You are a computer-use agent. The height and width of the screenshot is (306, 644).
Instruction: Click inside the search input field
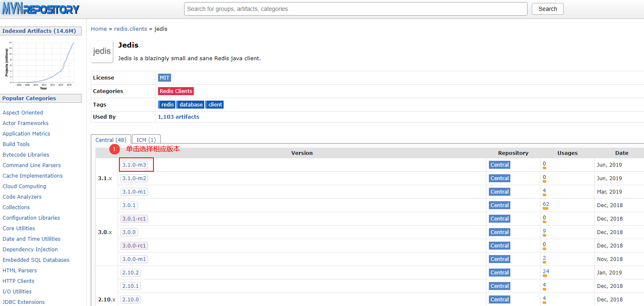pyautogui.click(x=355, y=8)
